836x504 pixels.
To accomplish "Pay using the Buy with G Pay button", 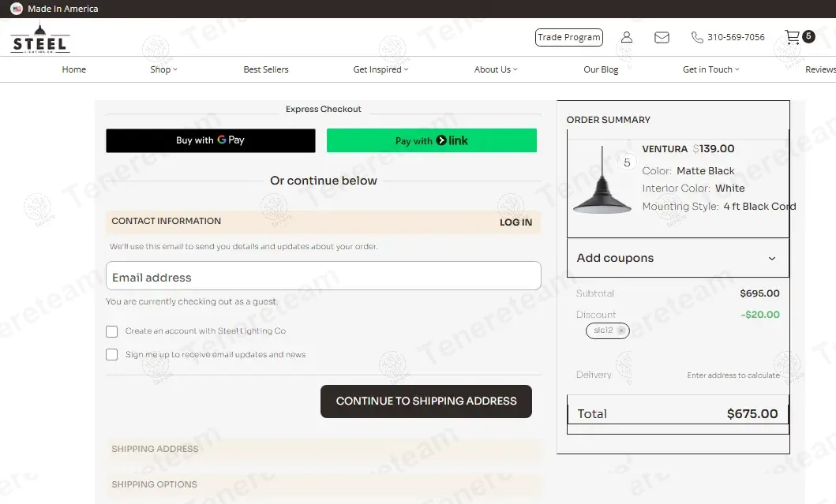I will [211, 140].
